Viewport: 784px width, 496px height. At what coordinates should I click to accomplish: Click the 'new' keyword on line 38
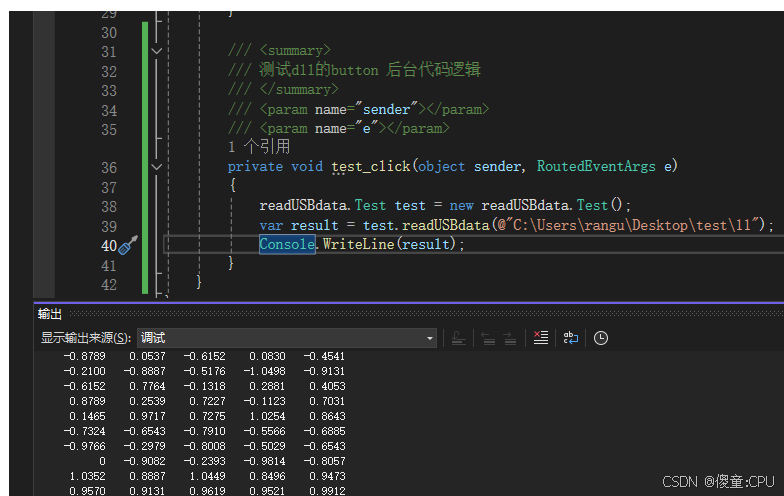tap(461, 206)
